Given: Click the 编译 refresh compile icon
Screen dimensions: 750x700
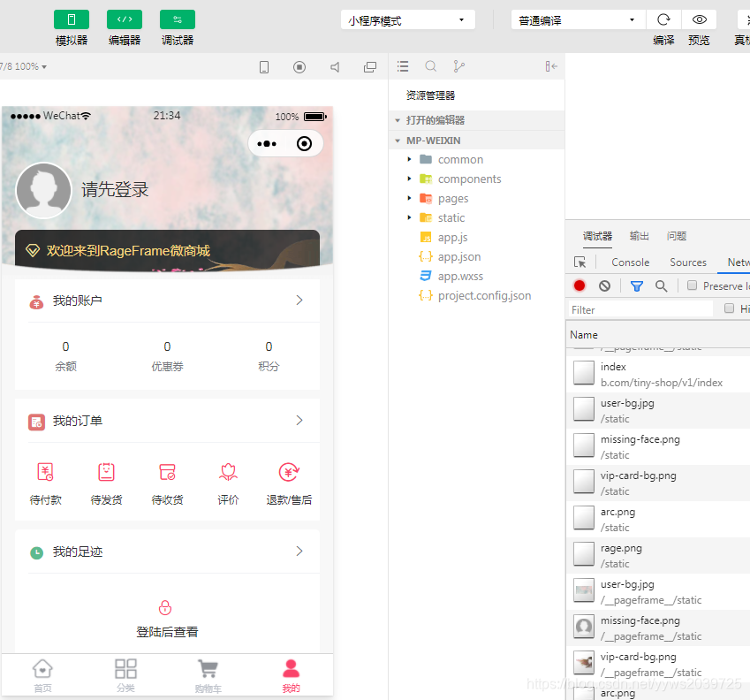Looking at the screenshot, I should click(x=663, y=19).
